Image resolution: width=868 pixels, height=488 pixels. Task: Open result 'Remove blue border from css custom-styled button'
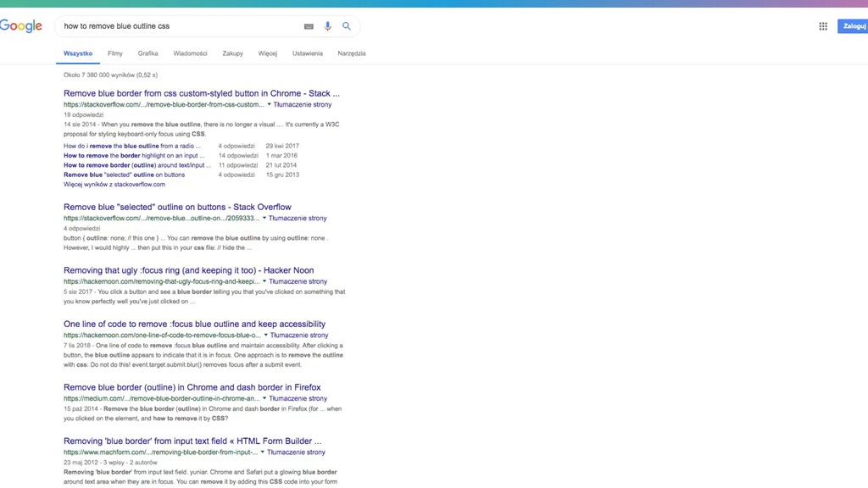point(202,93)
